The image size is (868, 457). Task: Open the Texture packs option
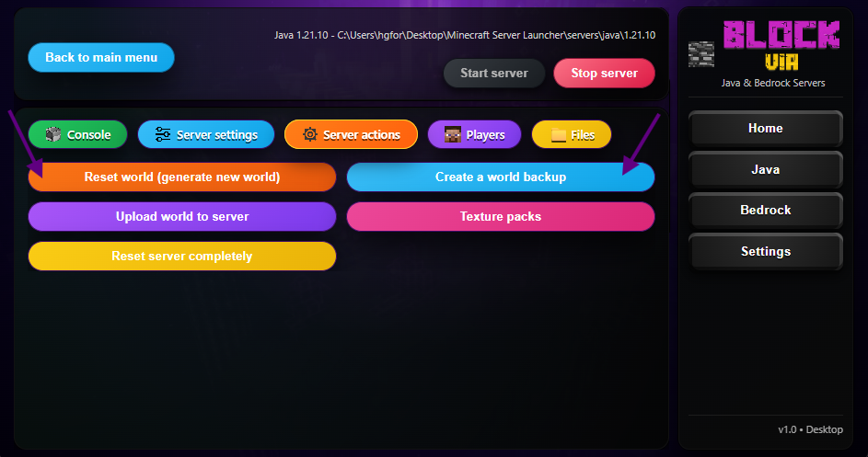[x=501, y=217]
